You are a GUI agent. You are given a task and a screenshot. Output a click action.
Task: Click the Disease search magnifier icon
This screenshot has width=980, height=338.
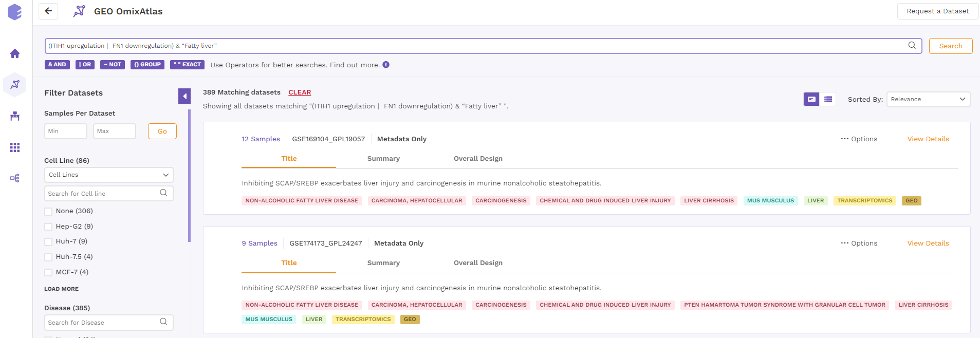pos(164,322)
